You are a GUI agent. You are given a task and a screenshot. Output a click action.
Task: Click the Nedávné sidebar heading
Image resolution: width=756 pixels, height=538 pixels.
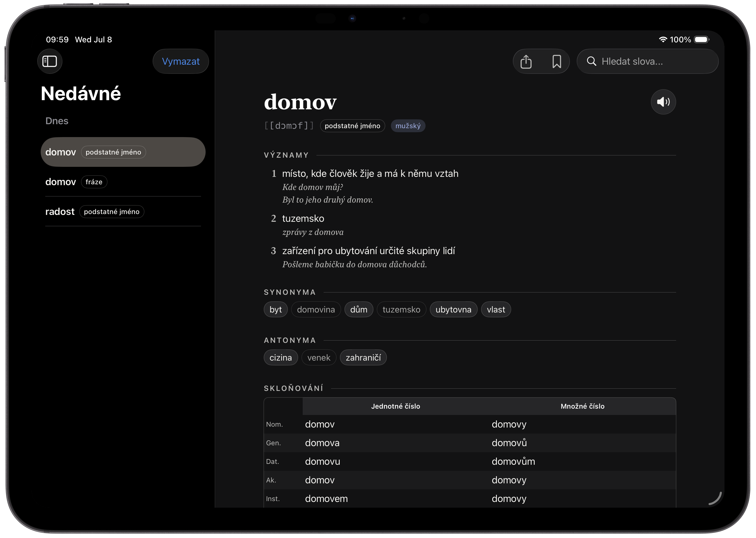(x=80, y=93)
